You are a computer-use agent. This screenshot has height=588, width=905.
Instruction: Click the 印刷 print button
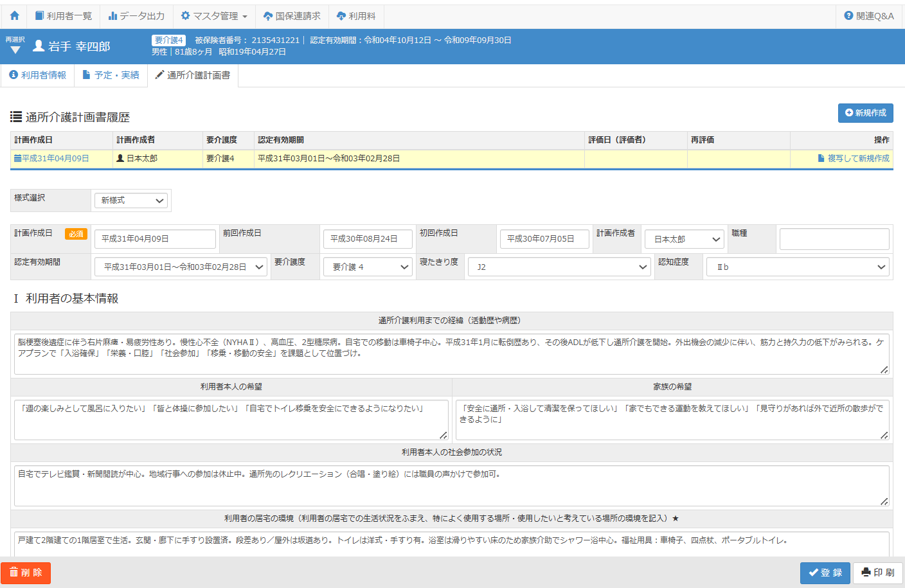click(877, 573)
